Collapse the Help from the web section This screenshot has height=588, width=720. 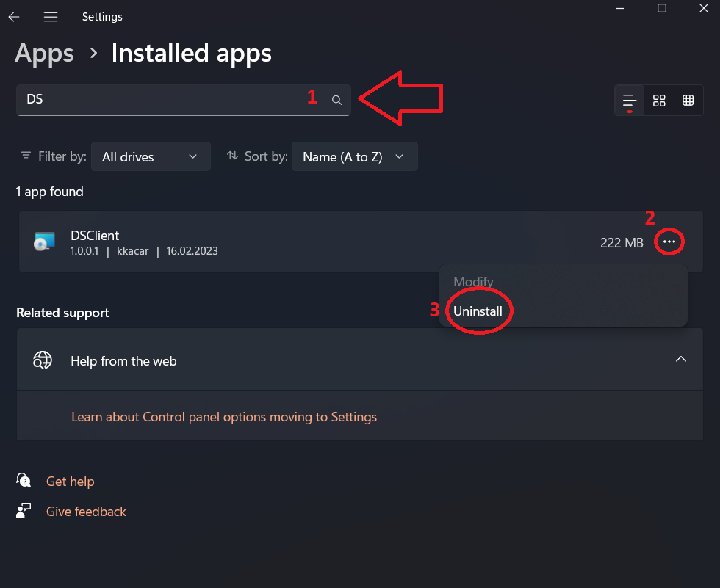pyautogui.click(x=681, y=360)
